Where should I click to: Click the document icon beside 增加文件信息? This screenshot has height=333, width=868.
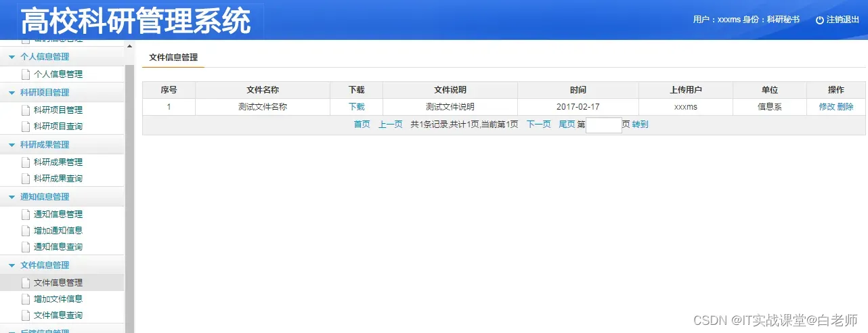pyautogui.click(x=26, y=299)
